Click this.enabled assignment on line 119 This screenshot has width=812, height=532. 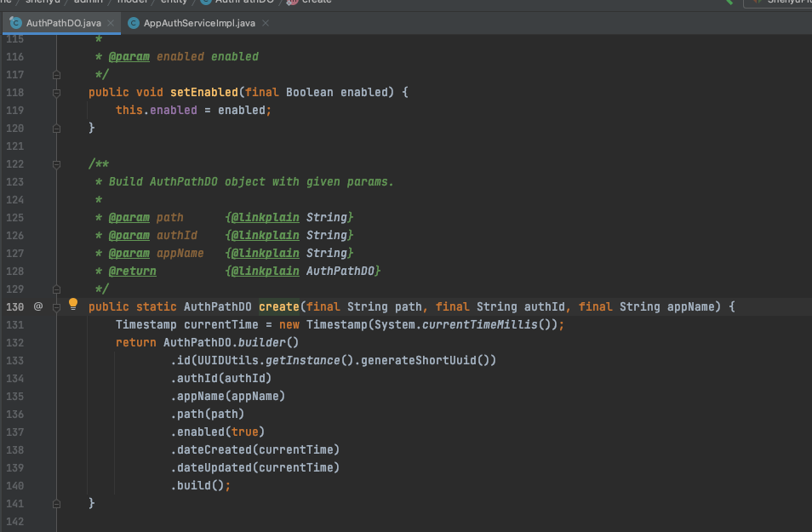click(193, 111)
